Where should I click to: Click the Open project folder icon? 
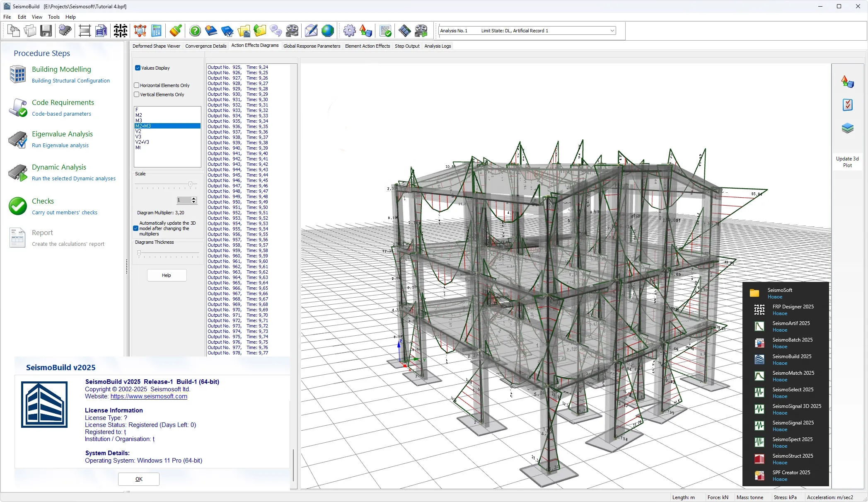click(30, 31)
